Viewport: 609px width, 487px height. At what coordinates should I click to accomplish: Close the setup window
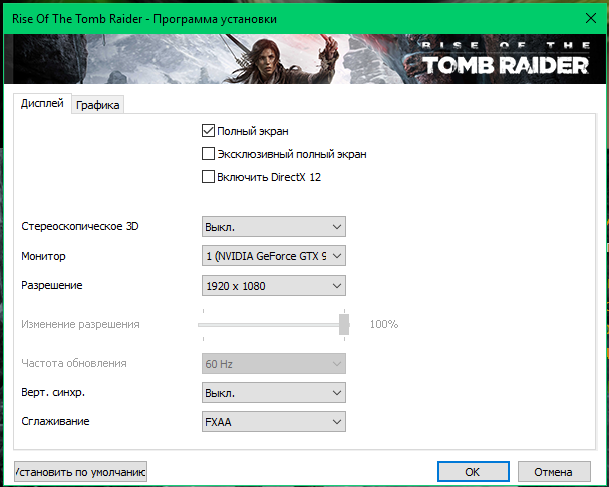[591, 18]
